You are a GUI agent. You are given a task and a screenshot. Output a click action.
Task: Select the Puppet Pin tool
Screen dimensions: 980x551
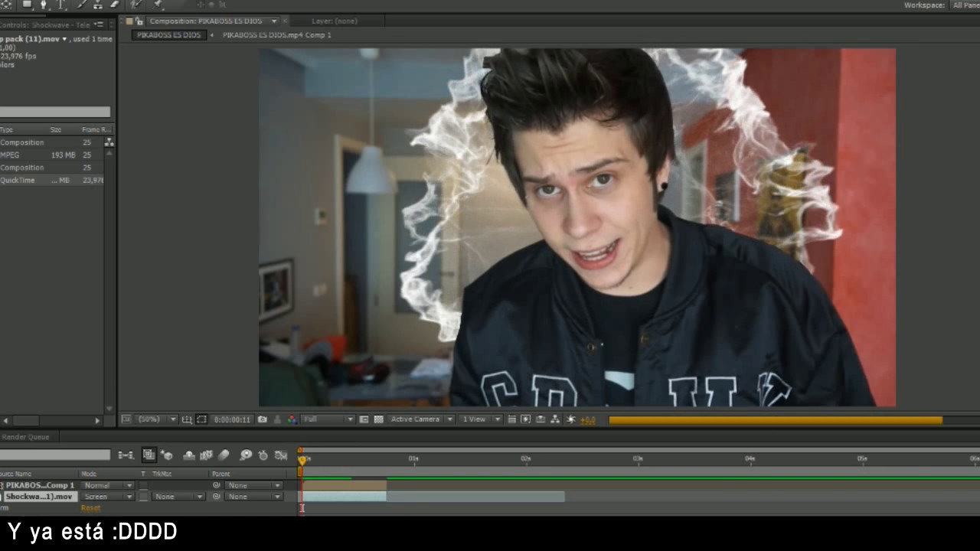[157, 4]
